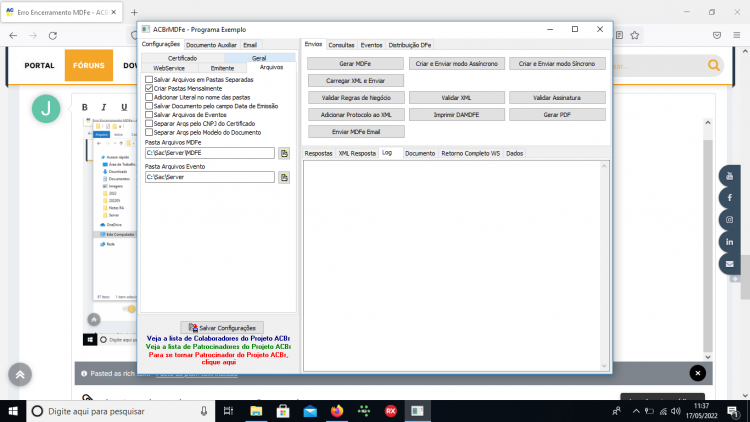Click log panel scrollbar down arrow
The image size is (750, 422).
604,366
